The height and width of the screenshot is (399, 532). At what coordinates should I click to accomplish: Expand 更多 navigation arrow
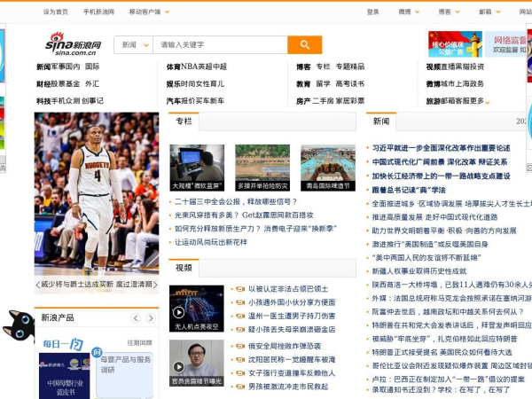pyautogui.click(x=488, y=102)
